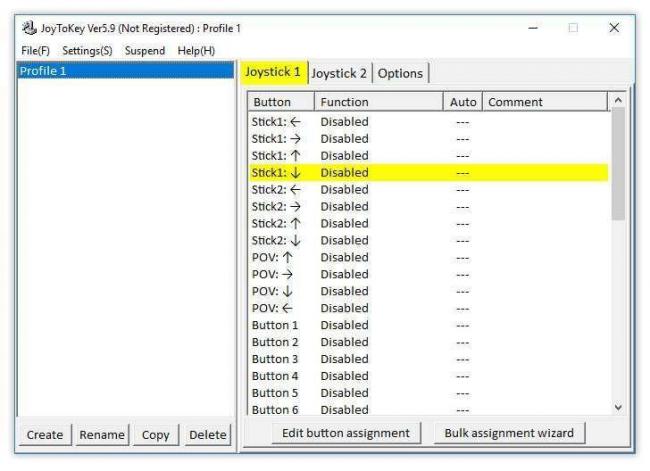
Task: Click the list scrollbar down arrow
Action: coord(618,408)
